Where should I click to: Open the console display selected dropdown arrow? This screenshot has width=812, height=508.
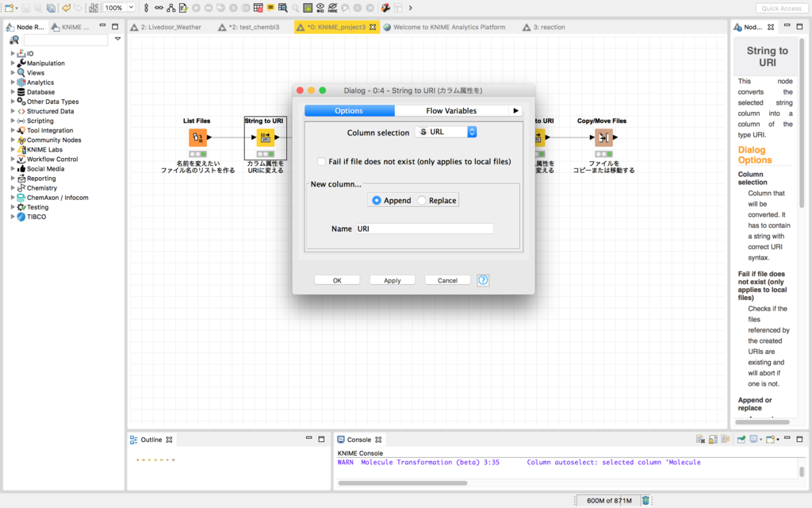(760, 440)
